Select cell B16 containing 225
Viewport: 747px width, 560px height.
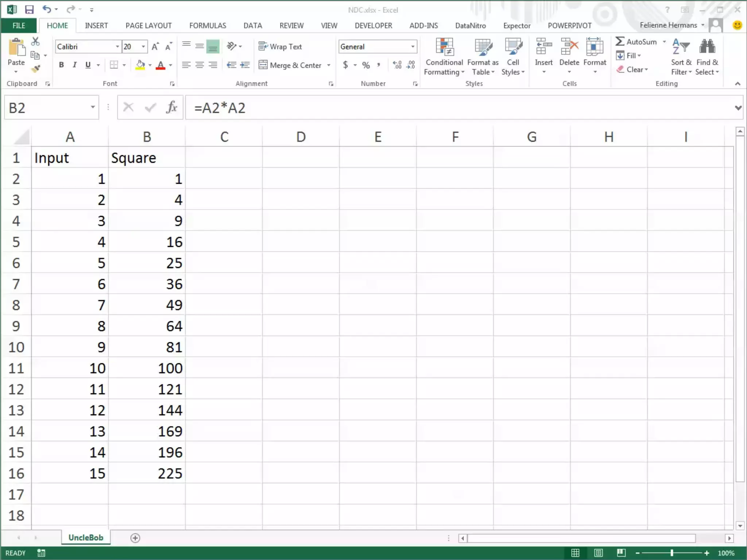147,473
